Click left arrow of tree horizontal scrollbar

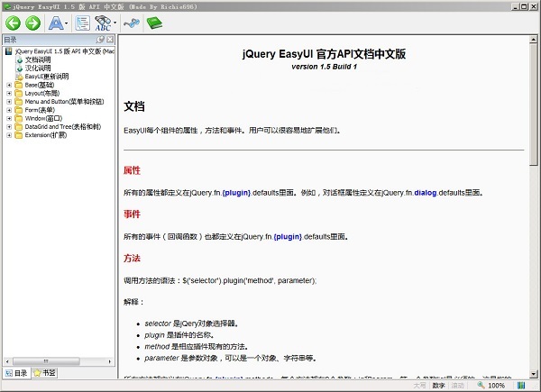(x=7, y=361)
